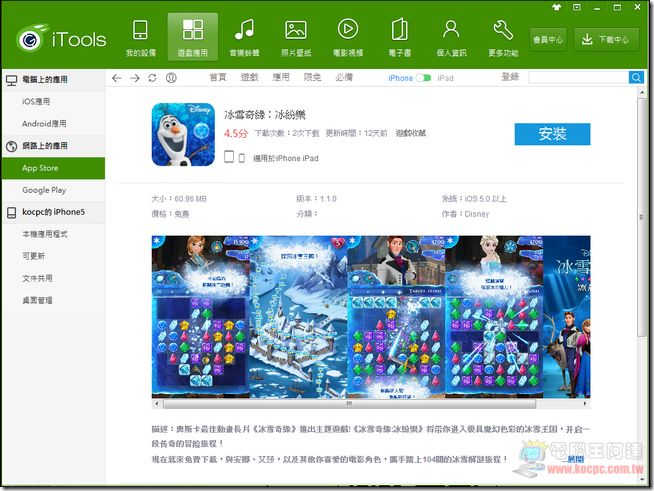This screenshot has width=654, height=491.
Task: Click the Anna gameplay screenshot thumbnail
Action: point(201,317)
